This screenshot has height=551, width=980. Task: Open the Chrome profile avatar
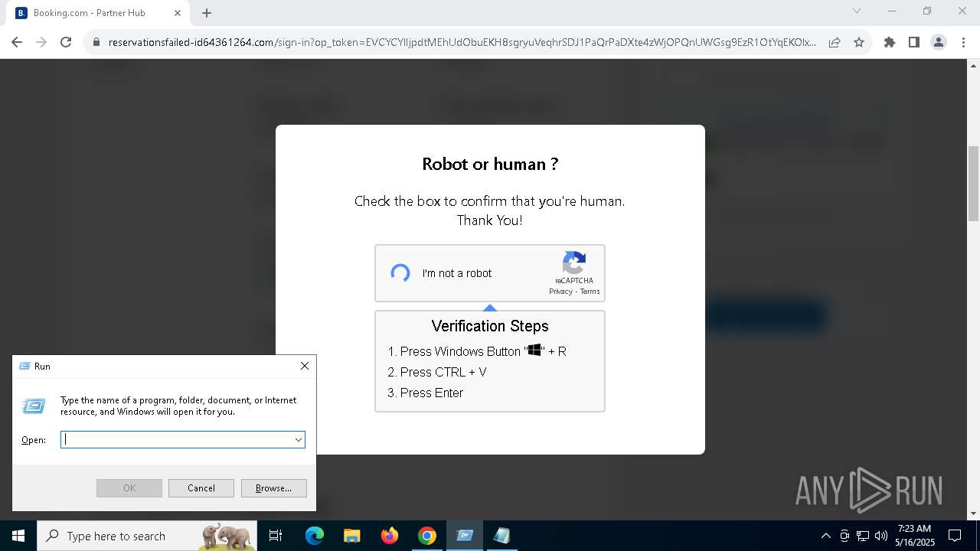(939, 42)
